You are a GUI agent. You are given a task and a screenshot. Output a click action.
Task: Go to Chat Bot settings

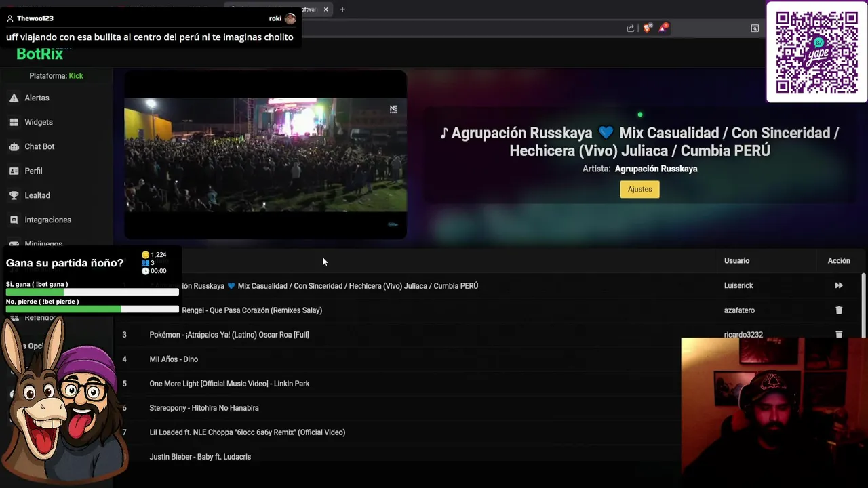[39, 146]
